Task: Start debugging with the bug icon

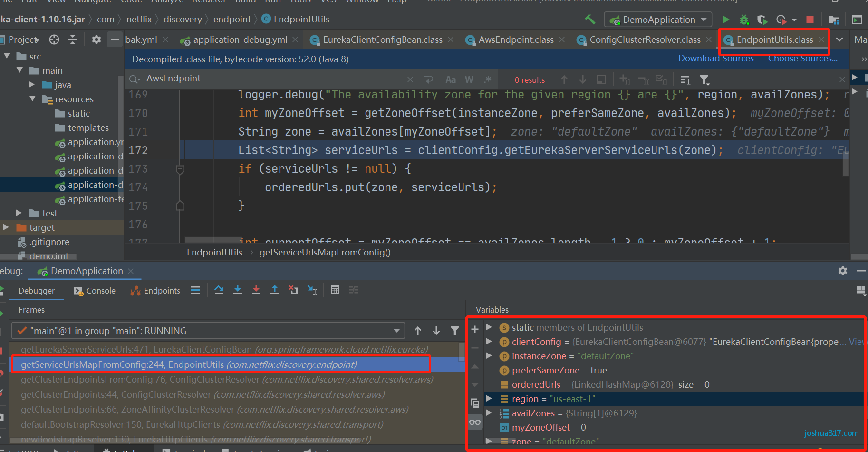Action: (x=744, y=20)
